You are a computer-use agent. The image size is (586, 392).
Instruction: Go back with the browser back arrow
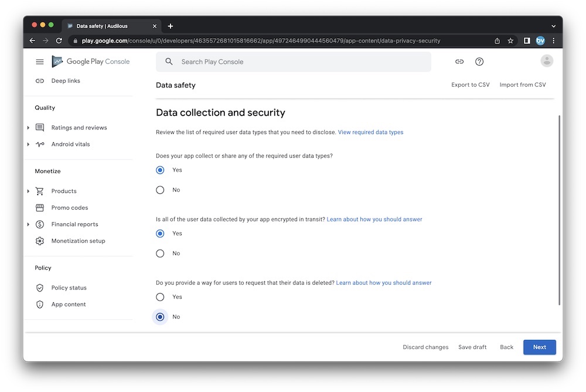click(x=32, y=41)
